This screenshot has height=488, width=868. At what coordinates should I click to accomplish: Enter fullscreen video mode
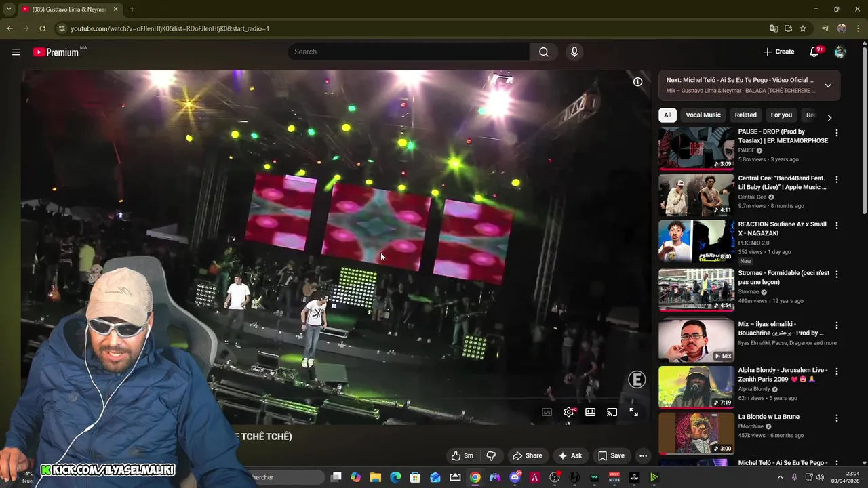pyautogui.click(x=634, y=412)
